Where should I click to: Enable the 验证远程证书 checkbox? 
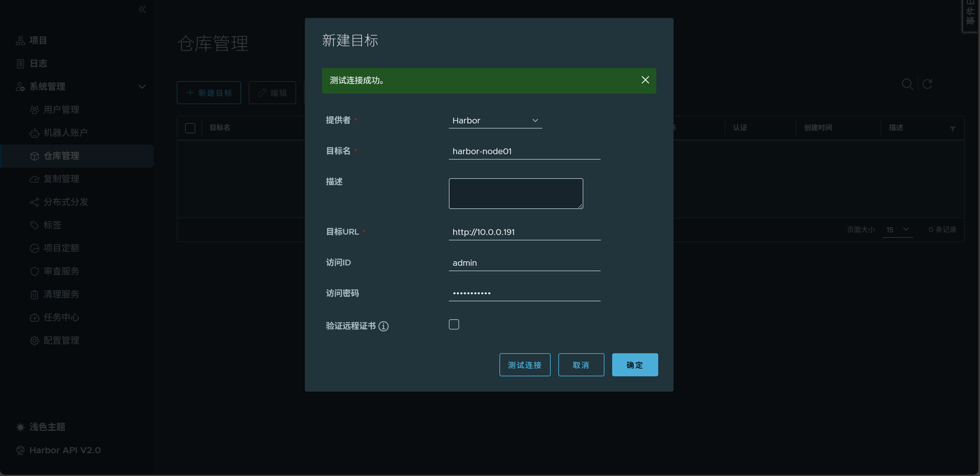[453, 324]
